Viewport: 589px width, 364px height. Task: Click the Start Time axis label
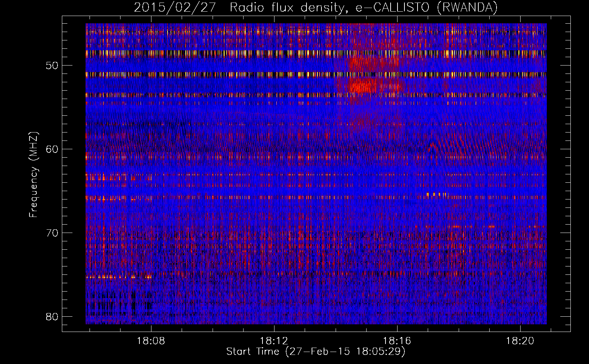pos(316,352)
